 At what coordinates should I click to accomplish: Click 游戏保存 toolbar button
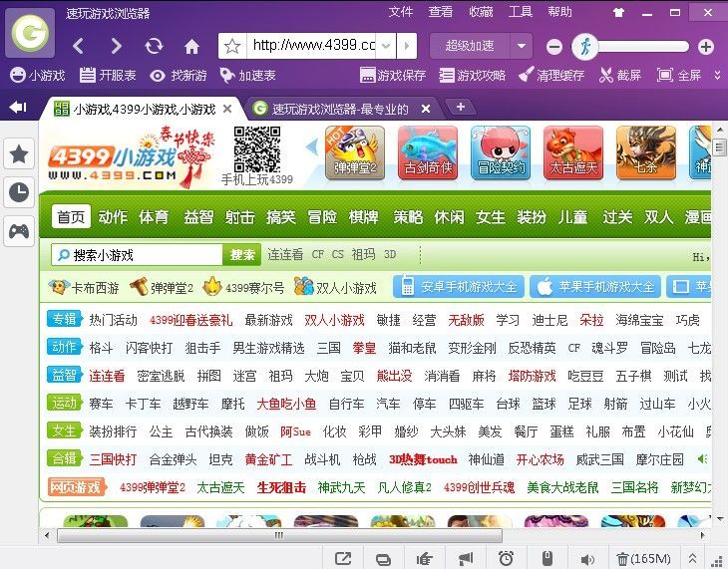[392, 75]
